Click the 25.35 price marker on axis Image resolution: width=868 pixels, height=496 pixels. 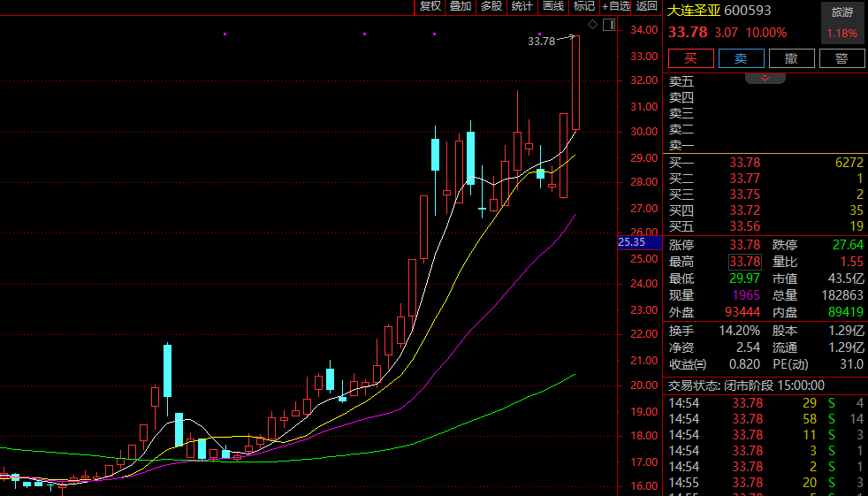[632, 241]
